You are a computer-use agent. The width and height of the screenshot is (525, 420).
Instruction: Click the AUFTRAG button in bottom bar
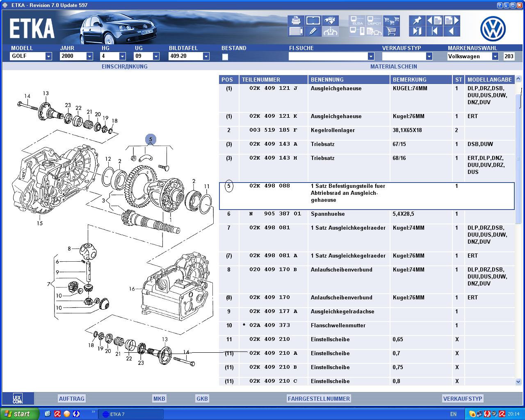71,399
